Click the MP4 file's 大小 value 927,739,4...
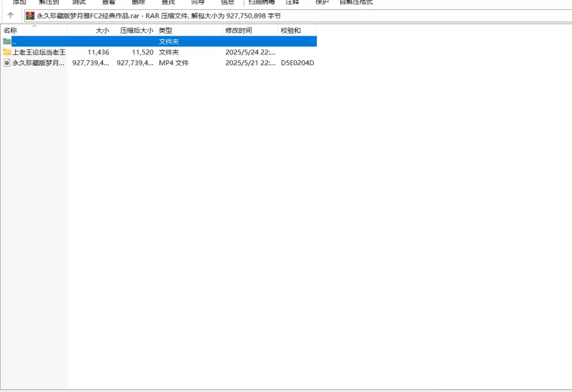572x392 pixels. [x=91, y=63]
